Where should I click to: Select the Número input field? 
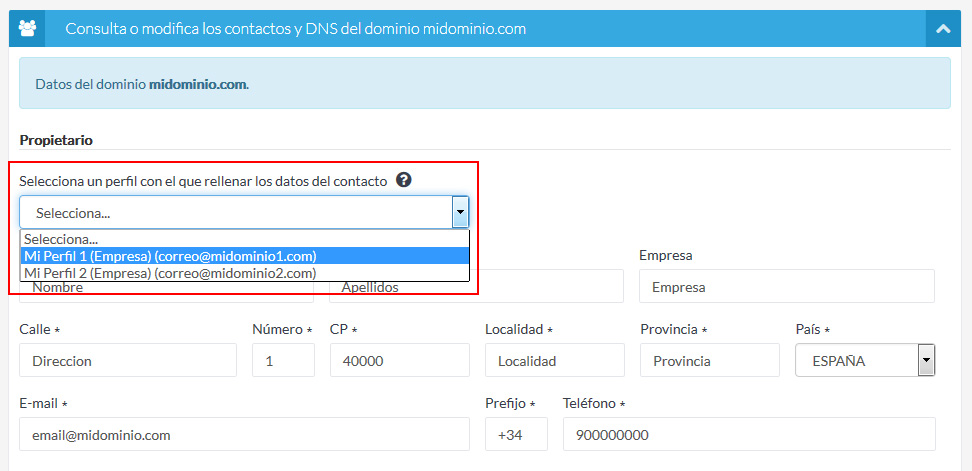(x=283, y=360)
